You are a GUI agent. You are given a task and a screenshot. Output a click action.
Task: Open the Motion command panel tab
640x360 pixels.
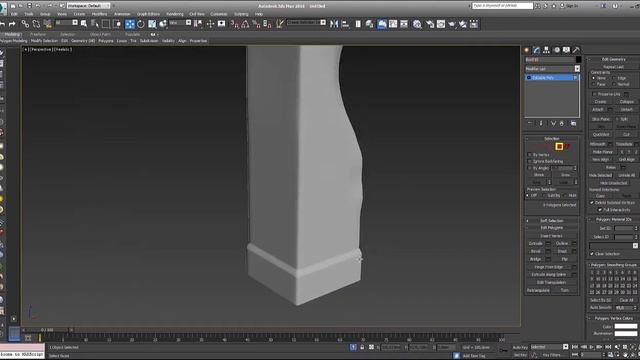tap(557, 50)
